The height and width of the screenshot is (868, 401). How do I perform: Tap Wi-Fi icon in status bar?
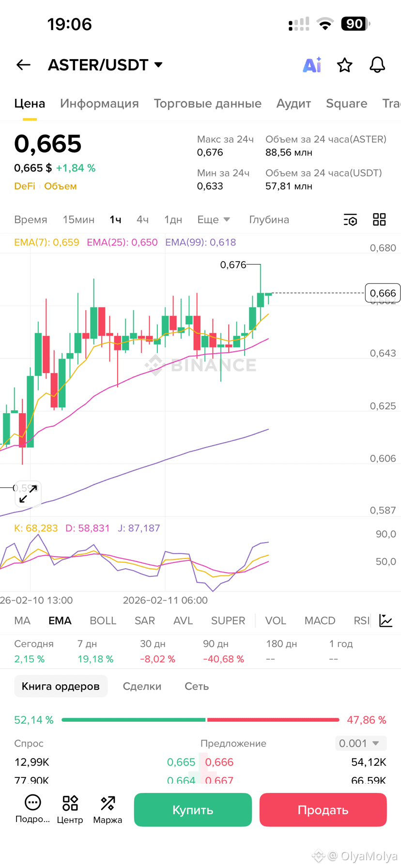click(325, 24)
